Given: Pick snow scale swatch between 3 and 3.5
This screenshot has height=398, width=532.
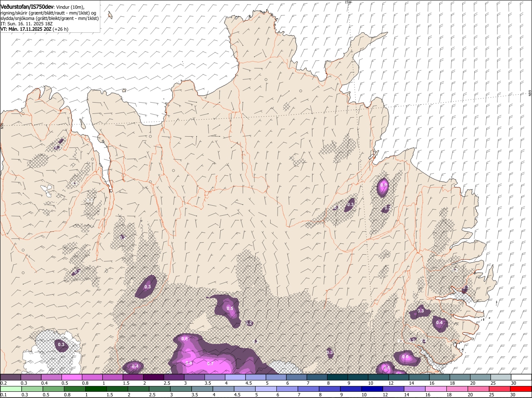Looking at the screenshot, I should [x=194, y=377].
